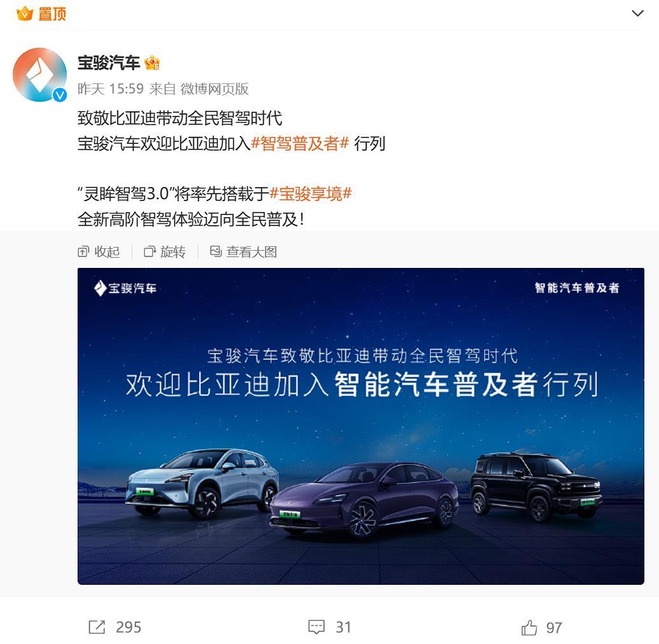Click the gold crown membership badge
Image resolution: width=659 pixels, height=644 pixels.
pos(152,63)
